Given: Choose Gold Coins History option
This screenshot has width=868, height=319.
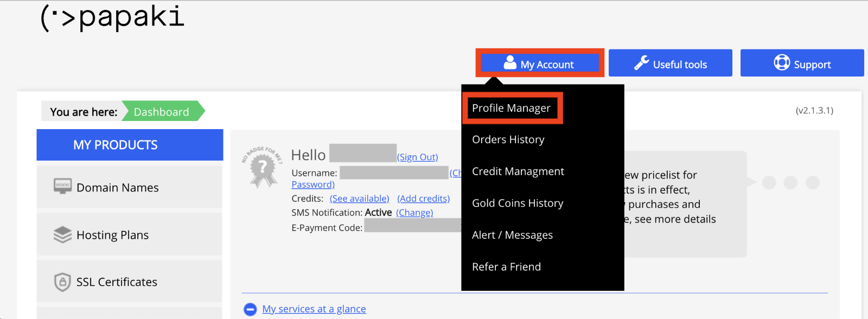Looking at the screenshot, I should tap(517, 203).
